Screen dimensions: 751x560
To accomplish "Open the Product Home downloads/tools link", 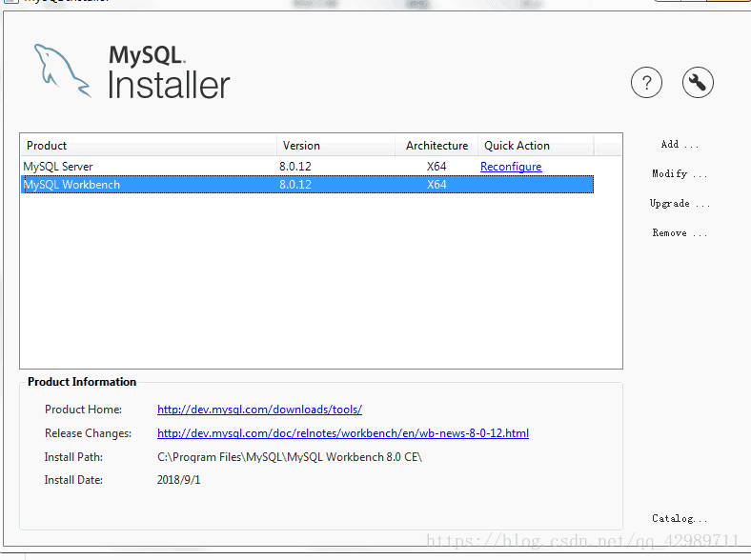I will coord(259,410).
